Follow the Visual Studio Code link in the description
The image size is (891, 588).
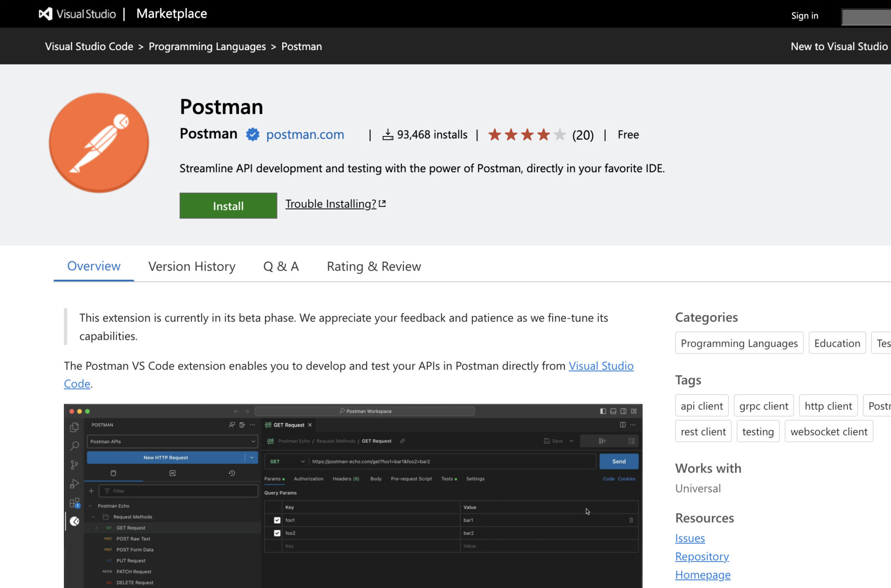coord(349,375)
